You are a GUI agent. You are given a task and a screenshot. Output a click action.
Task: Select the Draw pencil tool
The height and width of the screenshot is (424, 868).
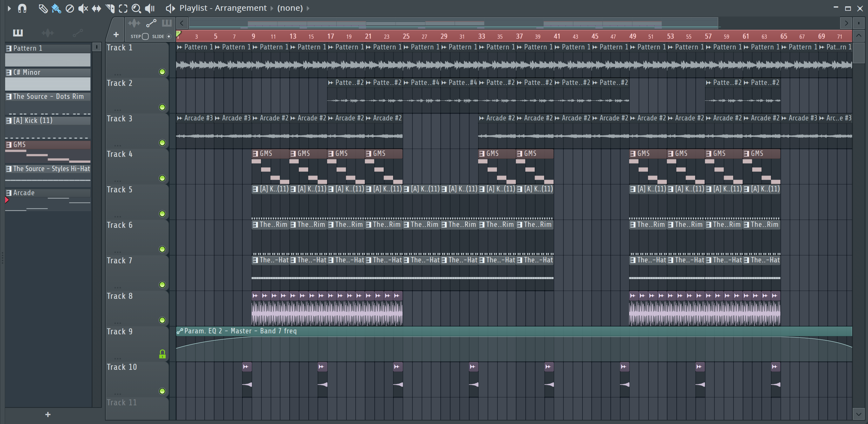tap(43, 9)
